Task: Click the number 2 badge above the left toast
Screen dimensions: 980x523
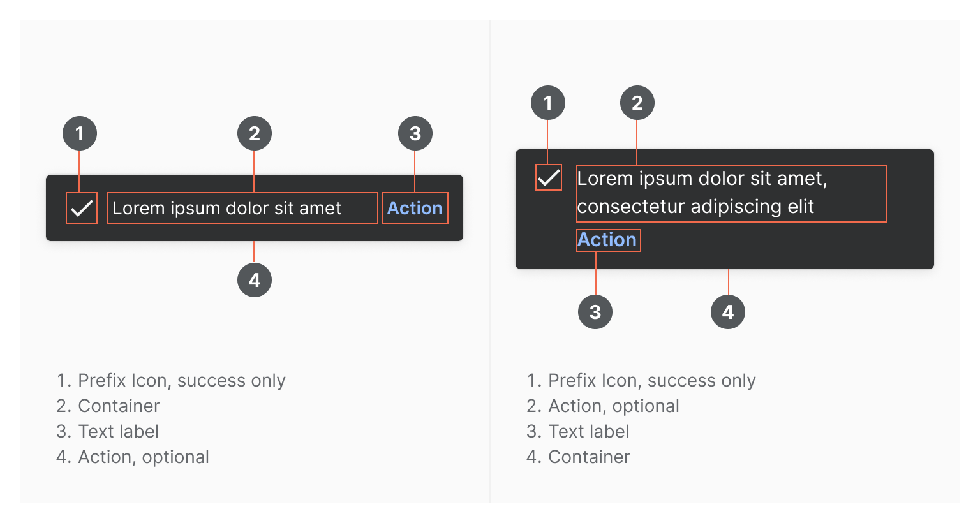Action: [255, 133]
